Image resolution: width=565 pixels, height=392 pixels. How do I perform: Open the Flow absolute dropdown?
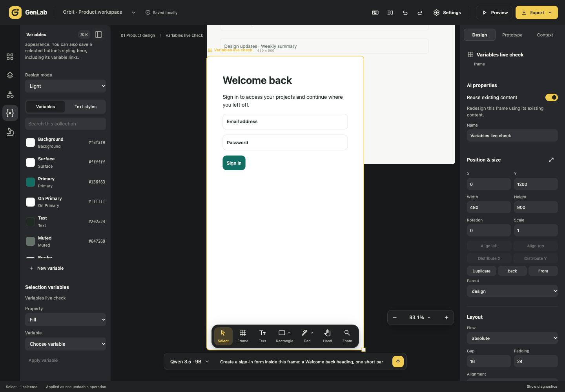512,338
